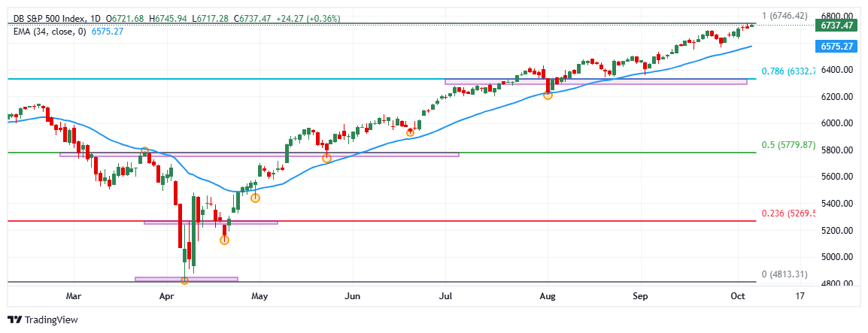
Task: Click the orange circle just before May
Action: [255, 198]
